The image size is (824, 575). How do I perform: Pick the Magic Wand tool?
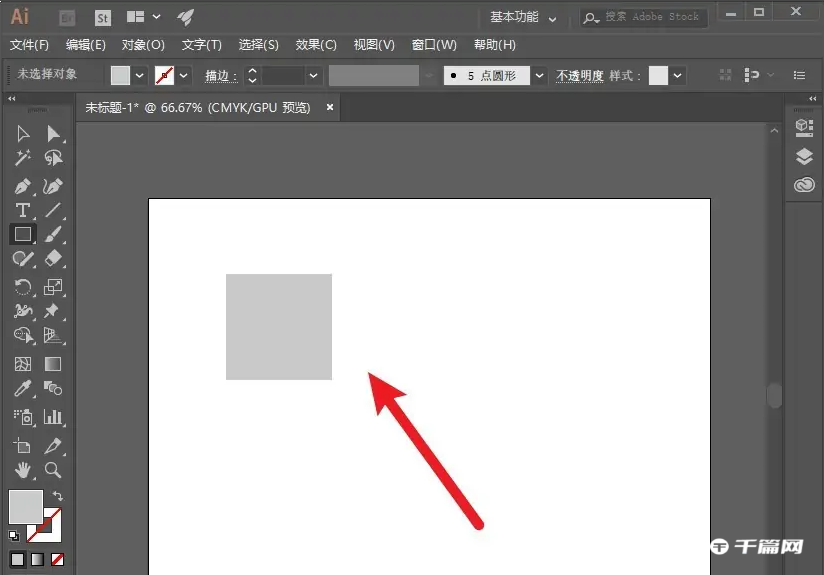(x=23, y=158)
